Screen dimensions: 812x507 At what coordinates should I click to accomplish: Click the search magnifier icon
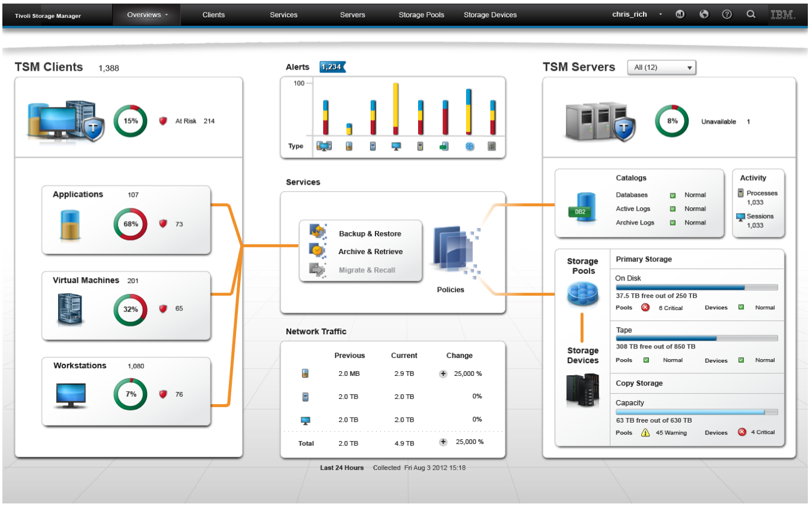click(751, 15)
